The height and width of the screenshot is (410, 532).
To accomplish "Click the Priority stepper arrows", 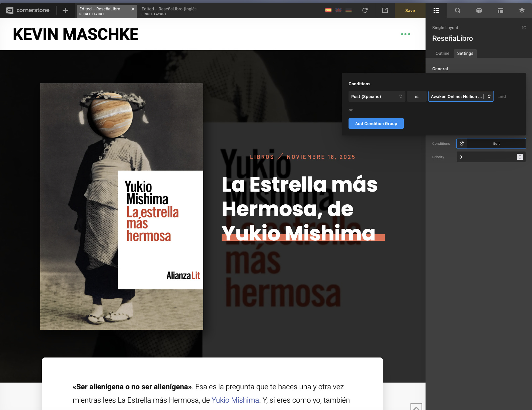I will click(x=520, y=157).
